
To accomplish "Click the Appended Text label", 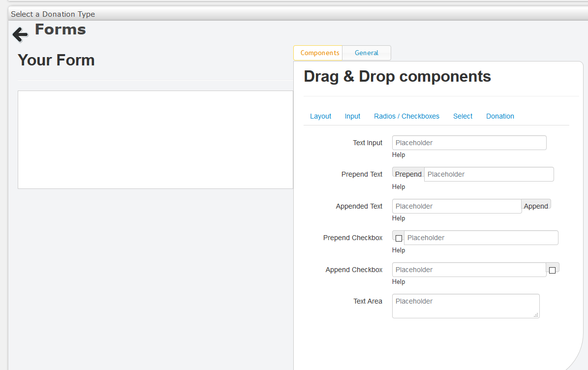I will click(359, 206).
